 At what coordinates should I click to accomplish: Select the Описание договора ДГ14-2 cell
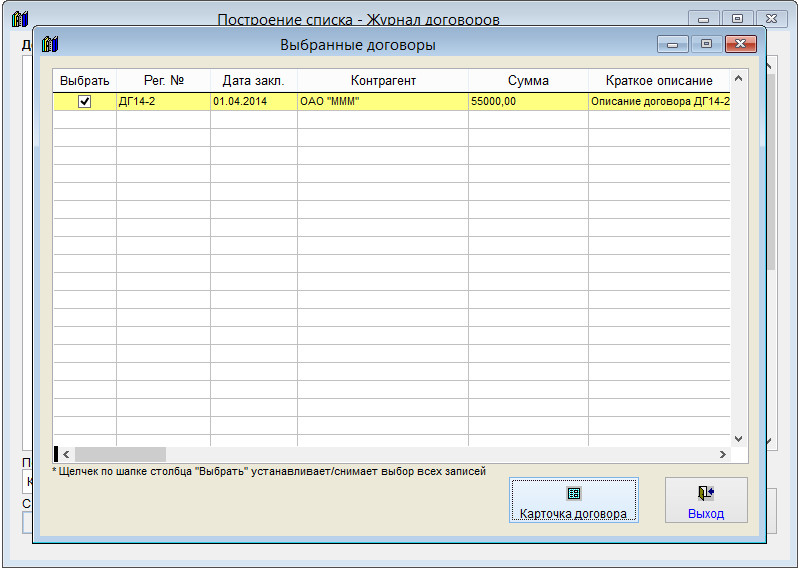pos(659,101)
